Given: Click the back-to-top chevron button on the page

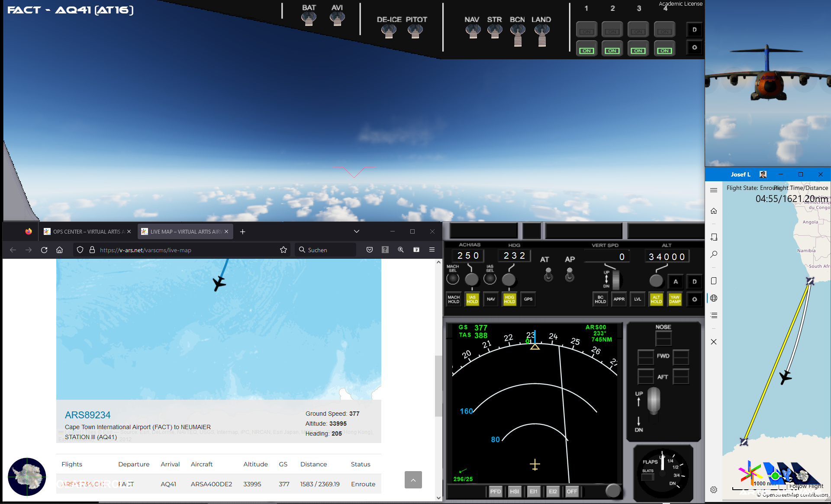Looking at the screenshot, I should coord(413,480).
